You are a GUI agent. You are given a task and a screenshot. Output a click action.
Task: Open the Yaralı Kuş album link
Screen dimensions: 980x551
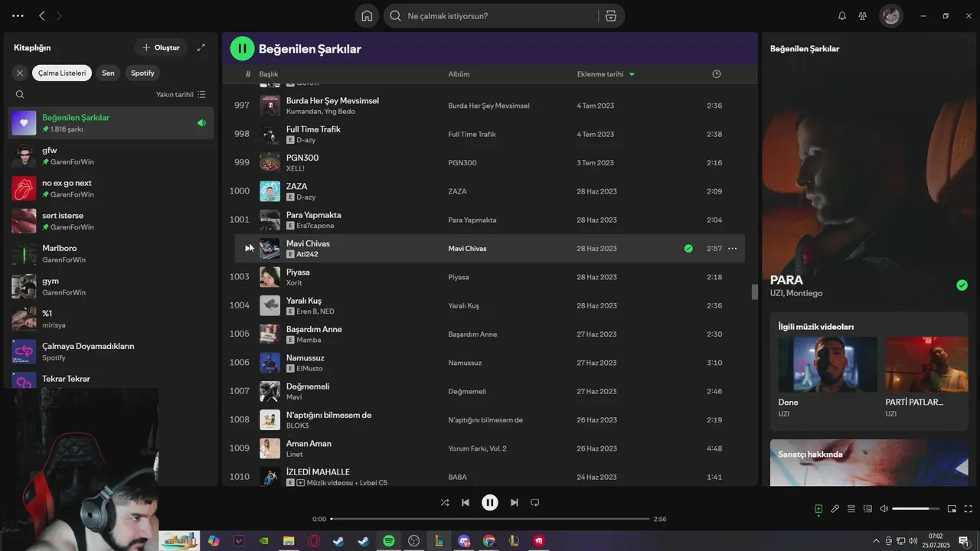click(463, 305)
